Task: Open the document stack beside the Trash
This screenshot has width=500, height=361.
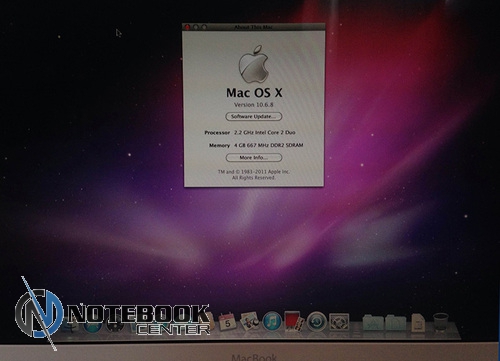Action: pyautogui.click(x=418, y=322)
